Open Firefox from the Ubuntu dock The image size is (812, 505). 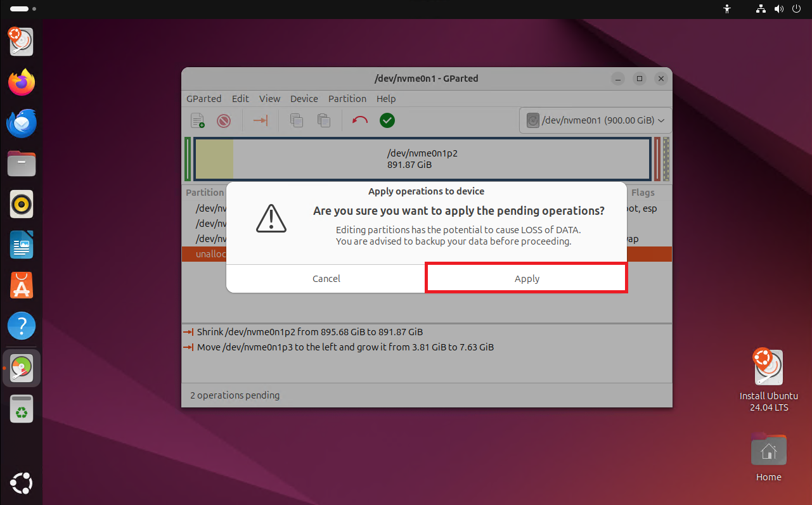[x=22, y=82]
